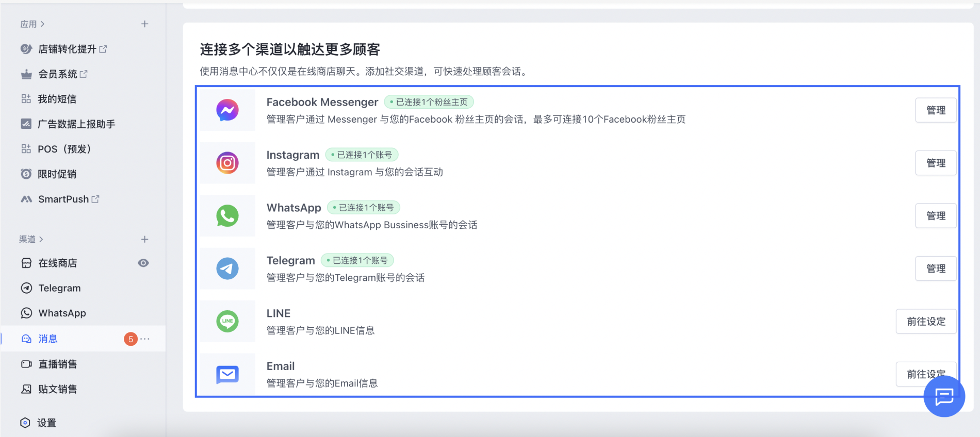
Task: Click description 管理客户与您的LINE信息
Action: pos(320,330)
